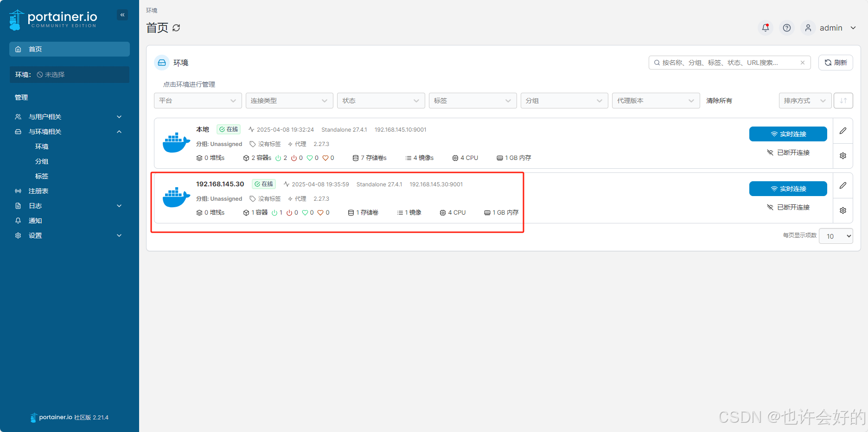This screenshot has width=868, height=432.
Task: Click the 7 存储卷s count in 本地
Action: click(x=370, y=158)
